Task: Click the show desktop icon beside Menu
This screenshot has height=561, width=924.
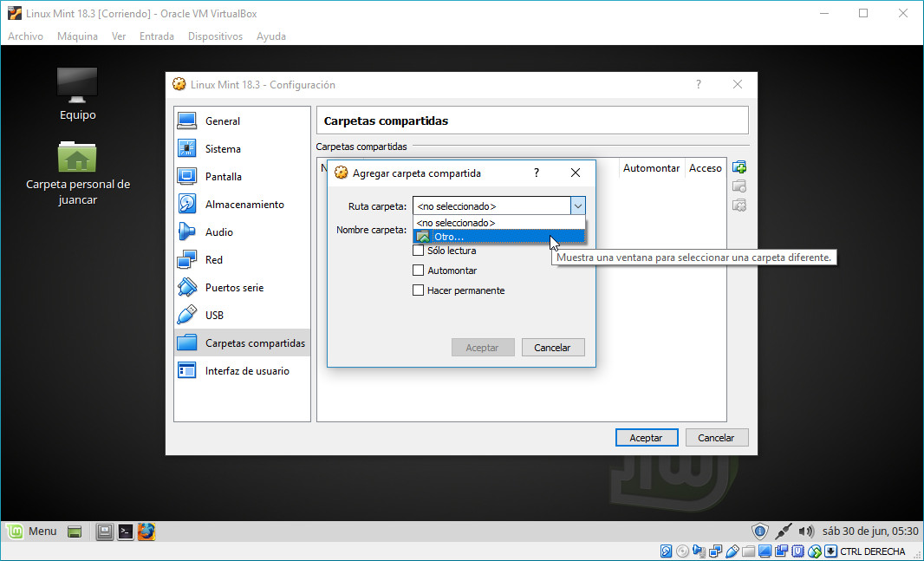Action: 75,532
